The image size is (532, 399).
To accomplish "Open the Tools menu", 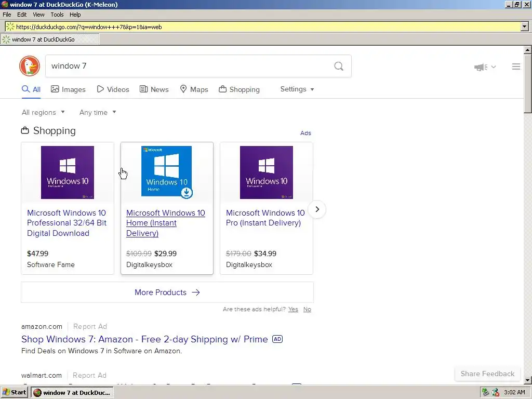I will click(x=57, y=15).
